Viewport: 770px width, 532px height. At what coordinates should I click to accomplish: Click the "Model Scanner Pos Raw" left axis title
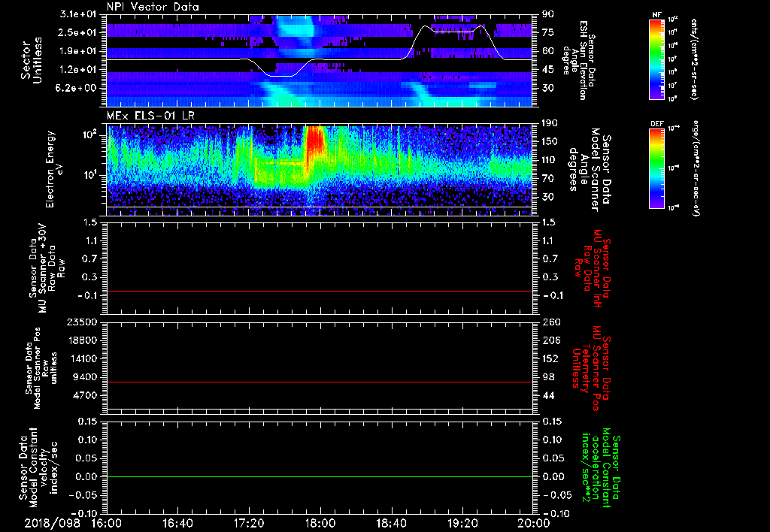(42, 368)
